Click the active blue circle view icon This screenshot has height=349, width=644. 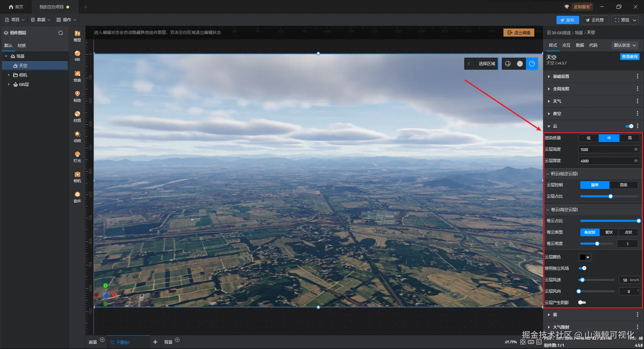click(x=532, y=64)
